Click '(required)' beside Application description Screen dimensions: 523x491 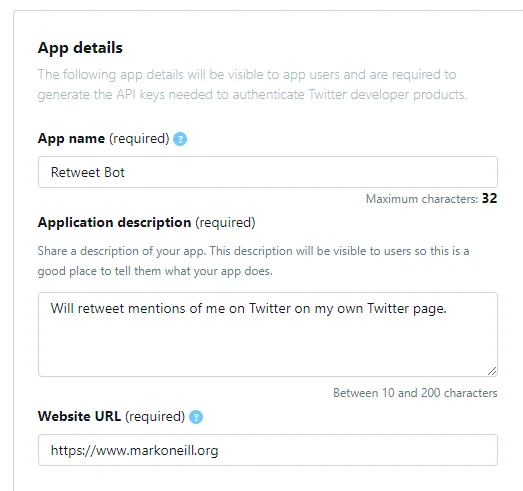coord(225,222)
